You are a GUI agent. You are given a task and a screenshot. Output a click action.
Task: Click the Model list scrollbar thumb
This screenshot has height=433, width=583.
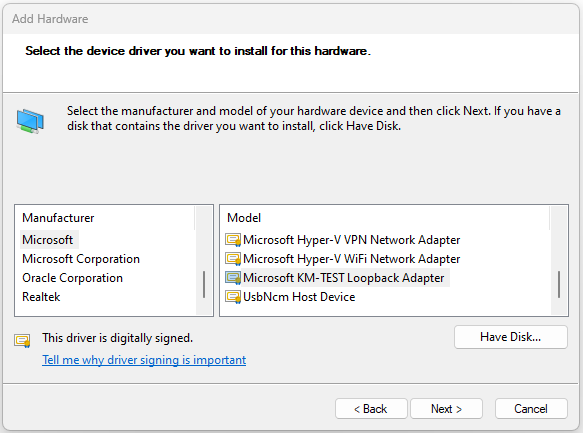[559, 284]
